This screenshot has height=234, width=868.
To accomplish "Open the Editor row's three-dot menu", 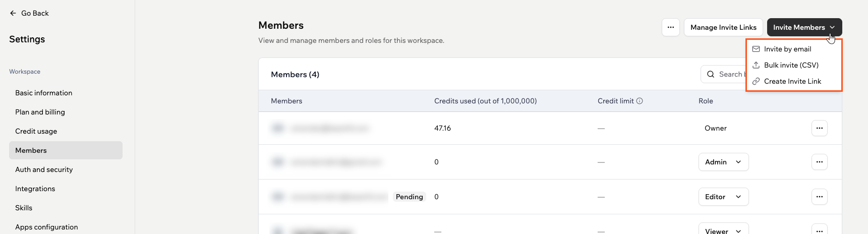I will coord(820,197).
